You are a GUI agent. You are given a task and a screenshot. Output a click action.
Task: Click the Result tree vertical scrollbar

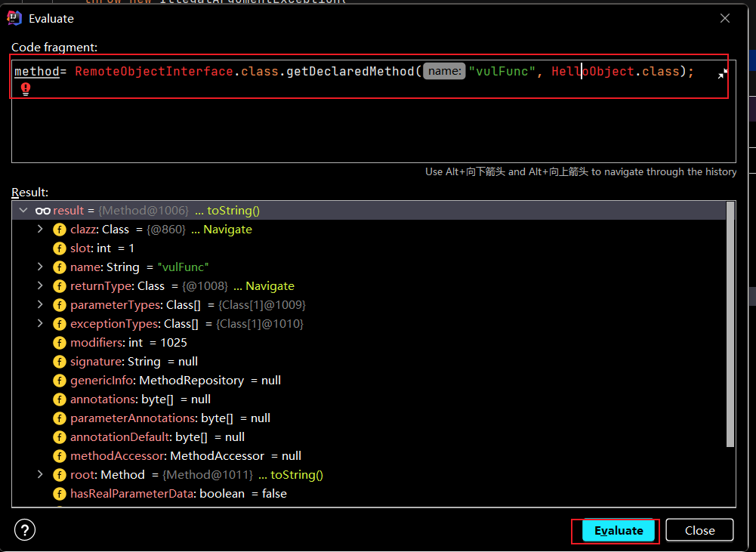(730, 325)
